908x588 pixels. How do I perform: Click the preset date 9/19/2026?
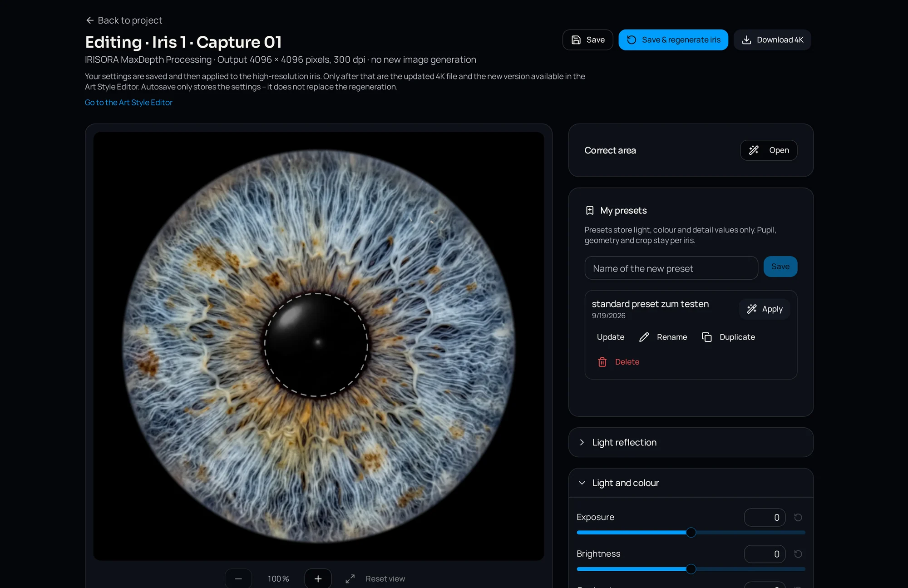point(608,316)
